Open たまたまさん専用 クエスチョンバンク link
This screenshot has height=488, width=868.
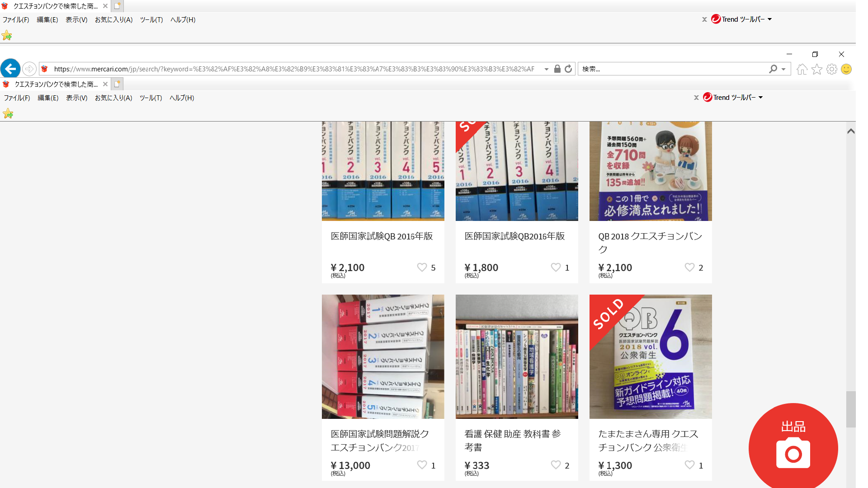pyautogui.click(x=648, y=441)
